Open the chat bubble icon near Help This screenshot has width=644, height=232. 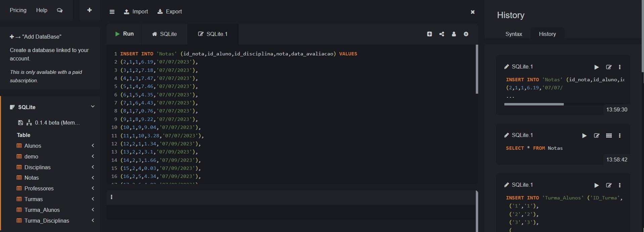coord(60,10)
